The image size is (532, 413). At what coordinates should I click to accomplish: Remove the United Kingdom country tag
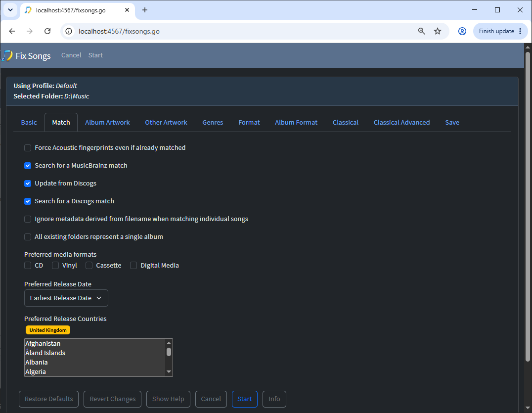click(x=48, y=330)
